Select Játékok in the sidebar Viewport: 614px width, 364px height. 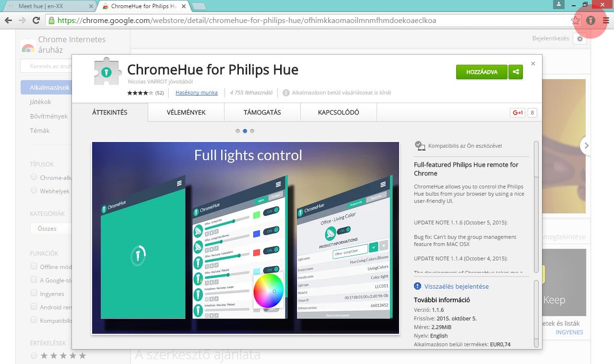[40, 102]
